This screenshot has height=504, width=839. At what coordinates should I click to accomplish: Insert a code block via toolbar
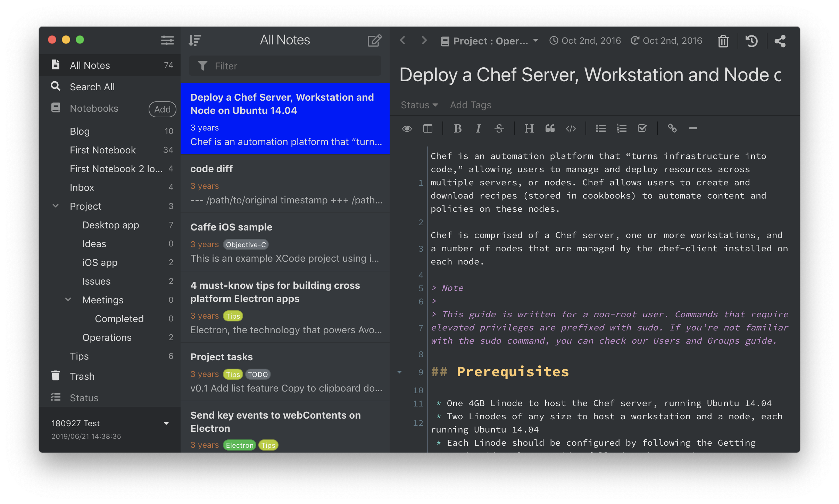click(x=571, y=129)
